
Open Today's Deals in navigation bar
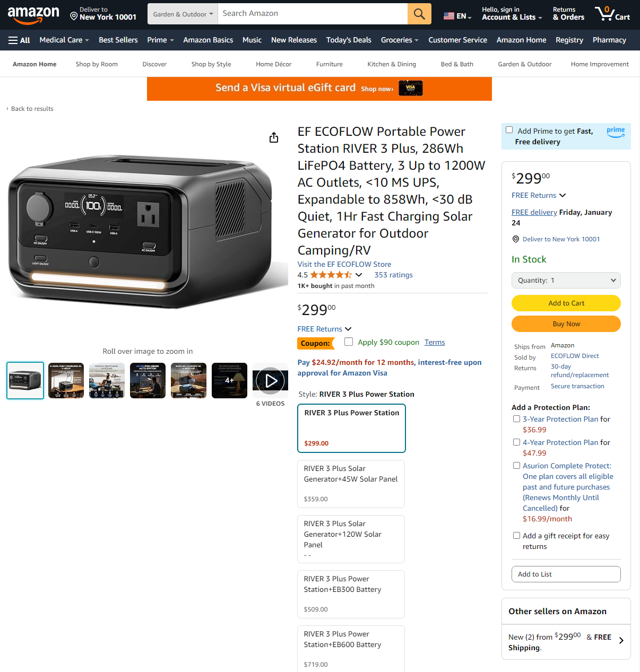pyautogui.click(x=349, y=40)
